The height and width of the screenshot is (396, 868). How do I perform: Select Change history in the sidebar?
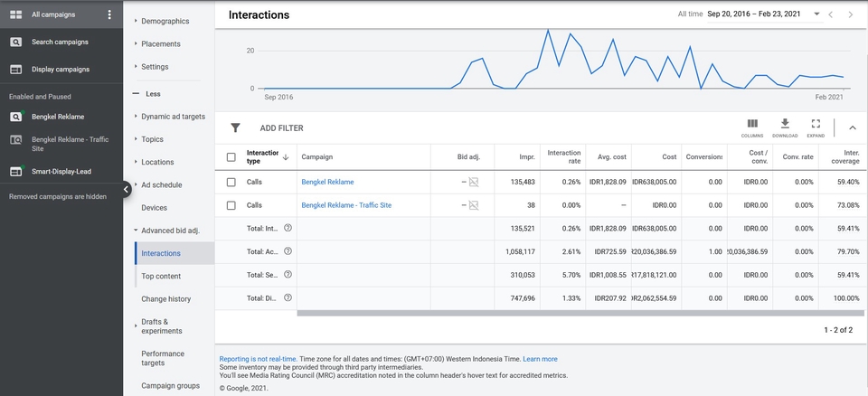(x=165, y=298)
